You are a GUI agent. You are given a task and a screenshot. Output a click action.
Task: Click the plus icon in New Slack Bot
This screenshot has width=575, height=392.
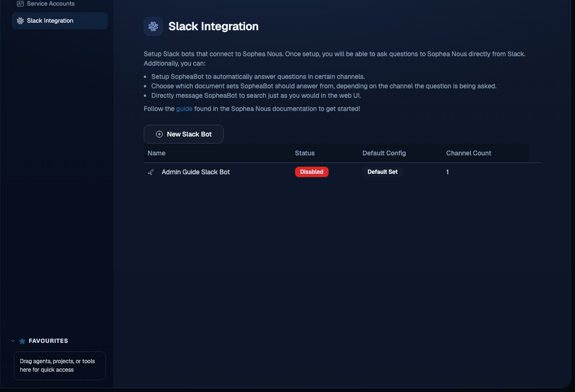click(159, 134)
